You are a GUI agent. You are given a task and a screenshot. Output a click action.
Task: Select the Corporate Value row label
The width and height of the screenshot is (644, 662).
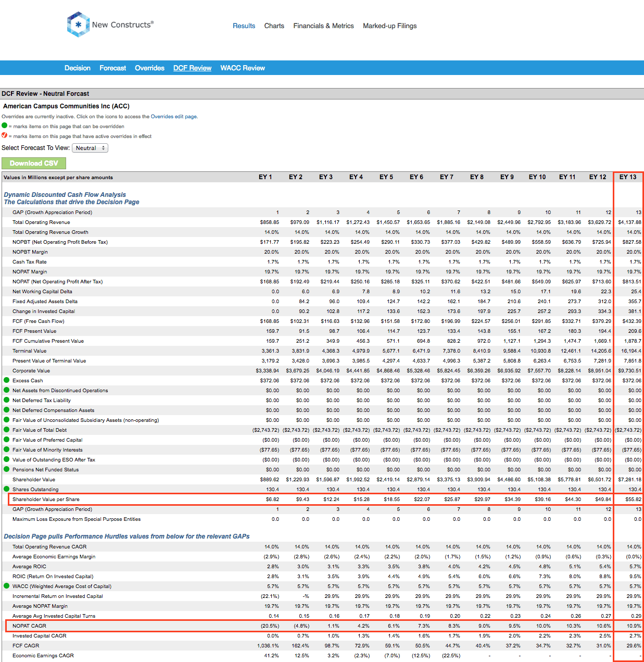tap(31, 371)
